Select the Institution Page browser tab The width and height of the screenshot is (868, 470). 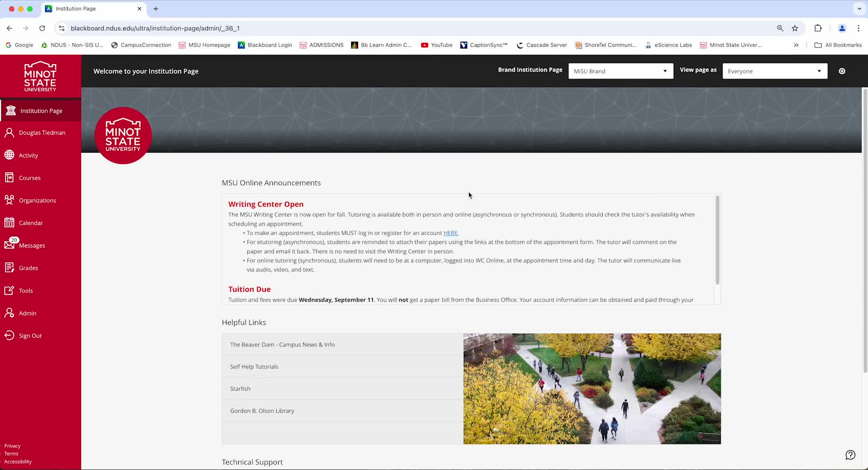(x=94, y=9)
